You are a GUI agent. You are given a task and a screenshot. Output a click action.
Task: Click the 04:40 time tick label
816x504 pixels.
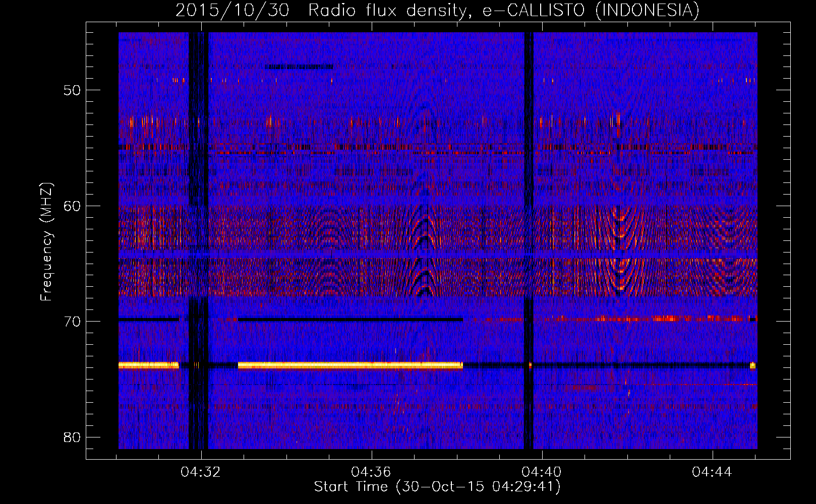click(542, 472)
